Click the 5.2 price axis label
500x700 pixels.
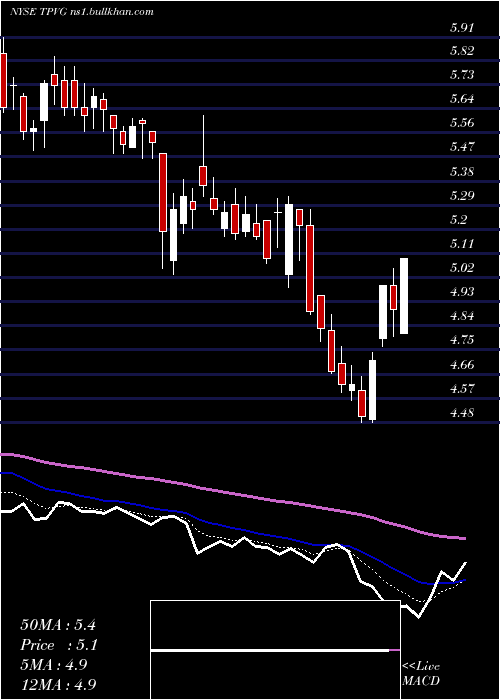[x=458, y=220]
